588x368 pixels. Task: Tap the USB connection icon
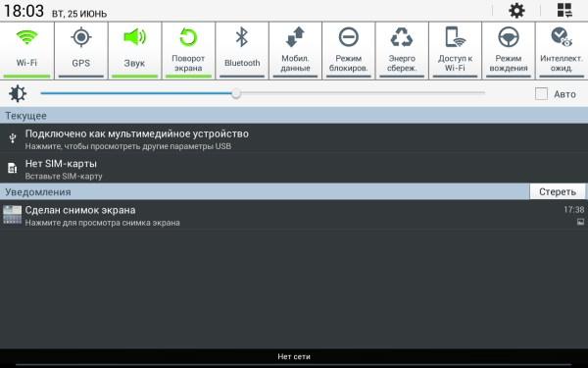[x=13, y=138]
